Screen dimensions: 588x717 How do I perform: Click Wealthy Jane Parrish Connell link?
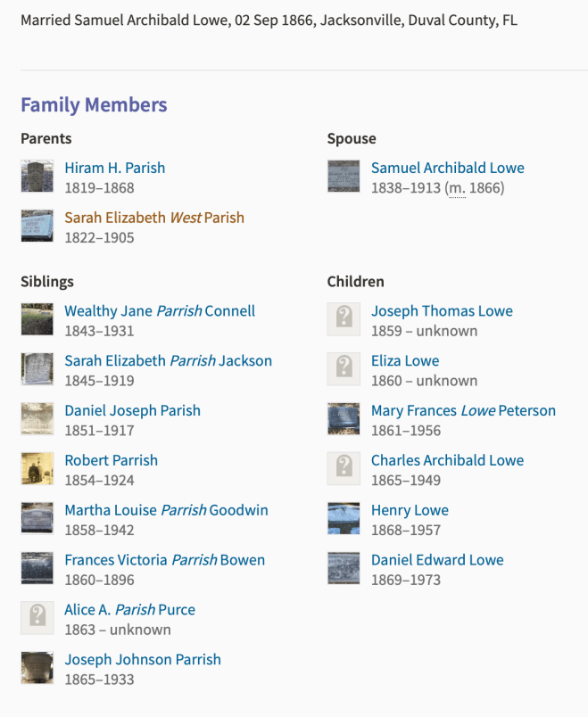pyautogui.click(x=159, y=311)
